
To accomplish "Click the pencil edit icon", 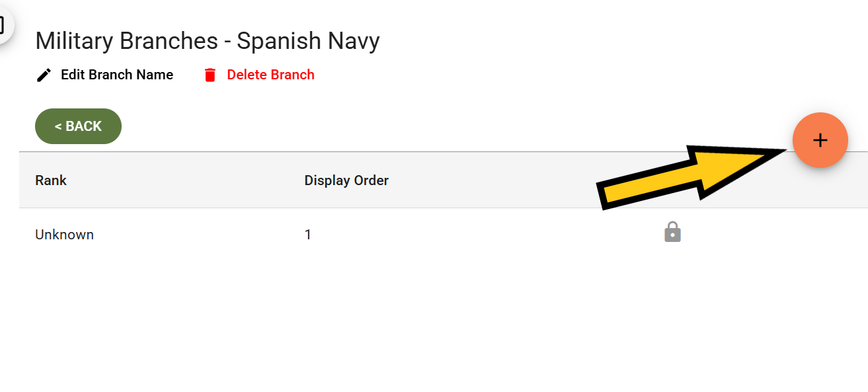I will (x=44, y=75).
